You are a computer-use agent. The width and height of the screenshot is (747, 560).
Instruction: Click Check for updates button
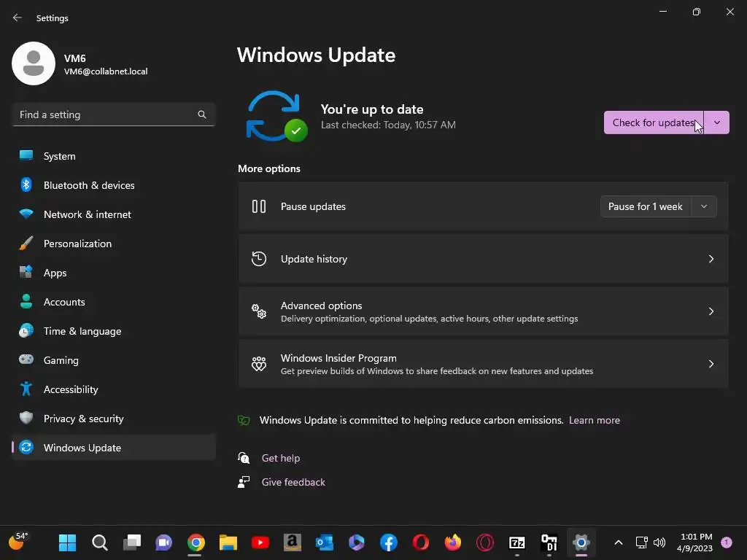[654, 122]
